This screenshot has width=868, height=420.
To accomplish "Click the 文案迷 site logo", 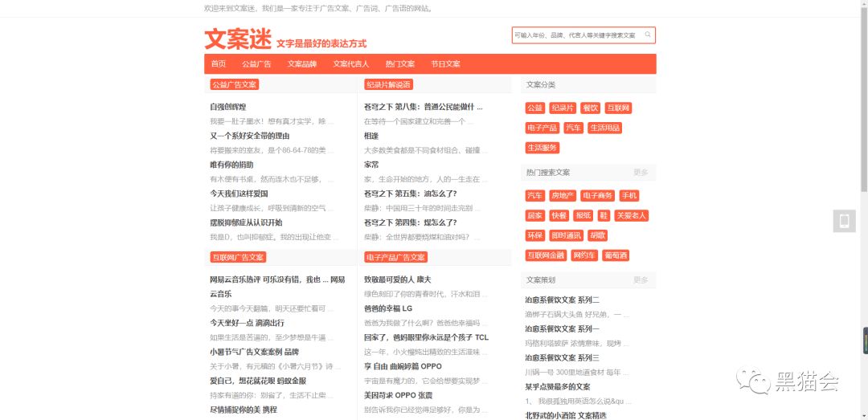I will 238,39.
